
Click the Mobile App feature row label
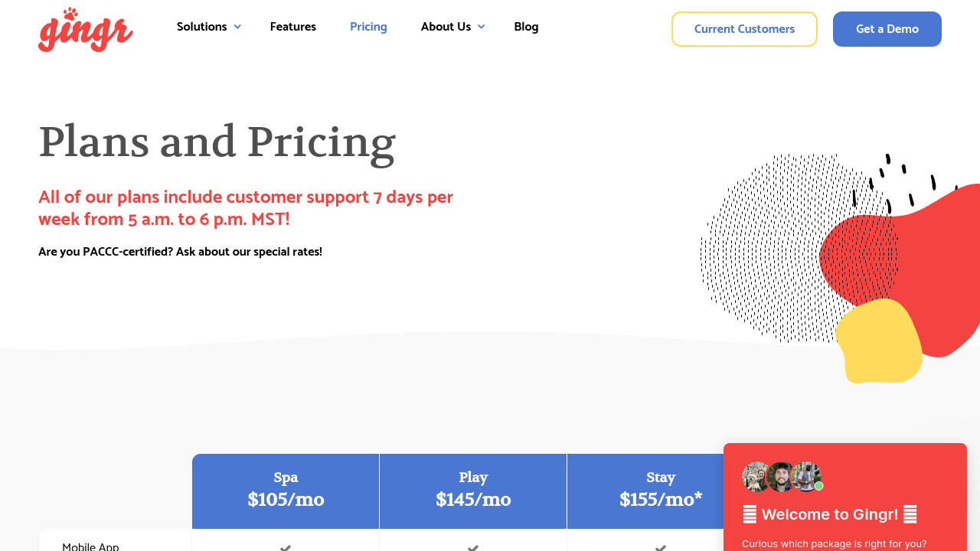click(x=90, y=546)
